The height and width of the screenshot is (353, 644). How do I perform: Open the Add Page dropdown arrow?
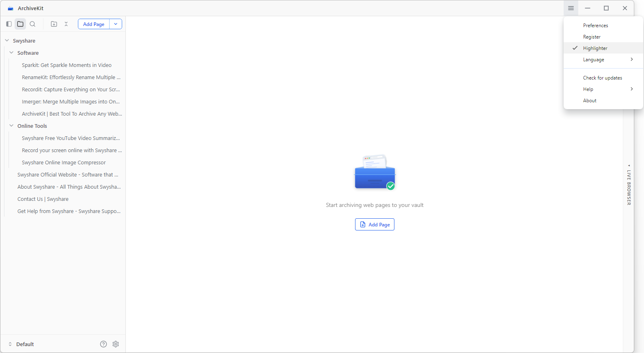[116, 24]
